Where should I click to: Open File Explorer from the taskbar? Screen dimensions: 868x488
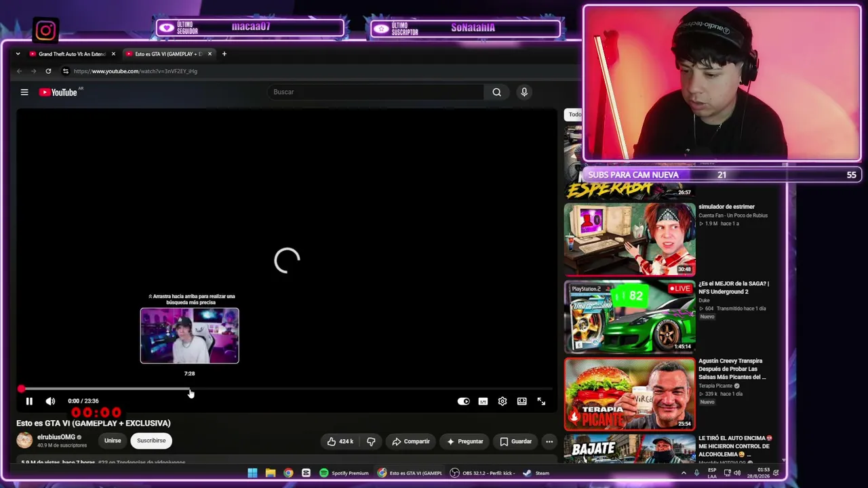[x=270, y=473]
